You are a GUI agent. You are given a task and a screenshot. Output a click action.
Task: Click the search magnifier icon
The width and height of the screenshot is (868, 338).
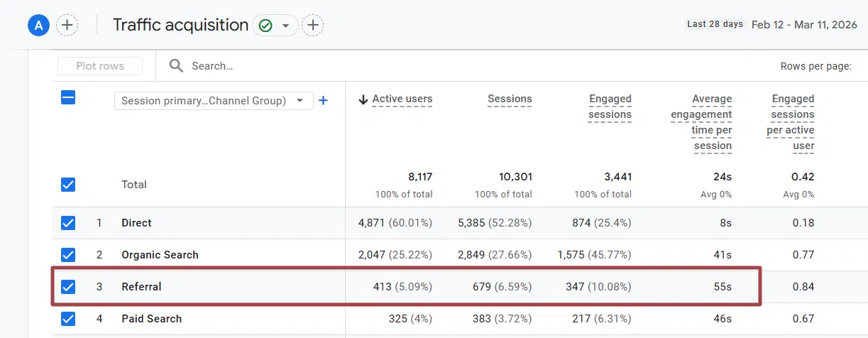(x=176, y=66)
